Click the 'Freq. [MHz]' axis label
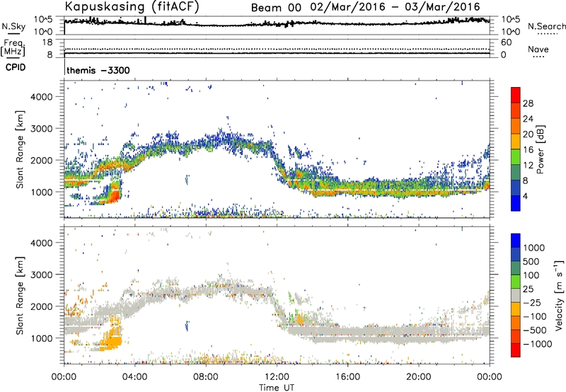 click(x=13, y=47)
